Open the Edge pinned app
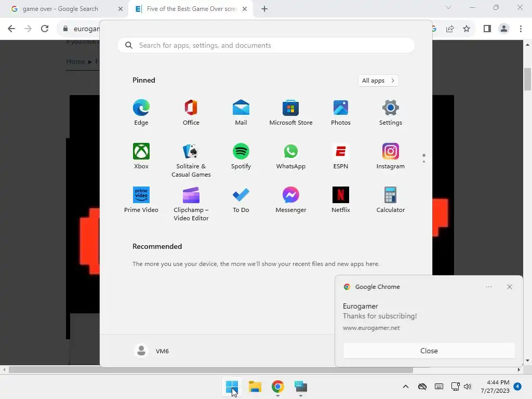This screenshot has height=399, width=532. point(141,113)
